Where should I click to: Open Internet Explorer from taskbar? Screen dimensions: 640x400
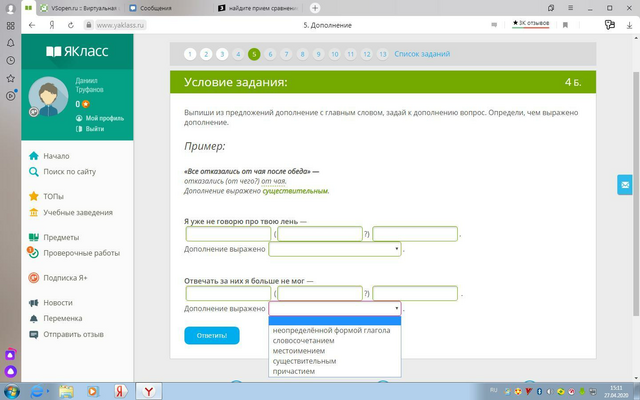pyautogui.click(x=38, y=391)
